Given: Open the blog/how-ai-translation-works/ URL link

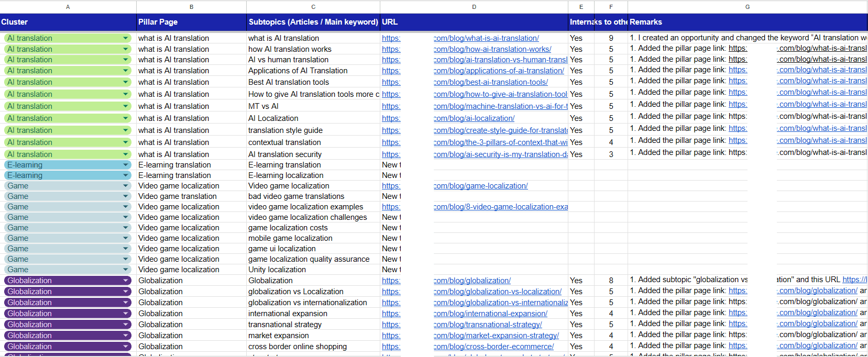Looking at the screenshot, I should pos(492,49).
